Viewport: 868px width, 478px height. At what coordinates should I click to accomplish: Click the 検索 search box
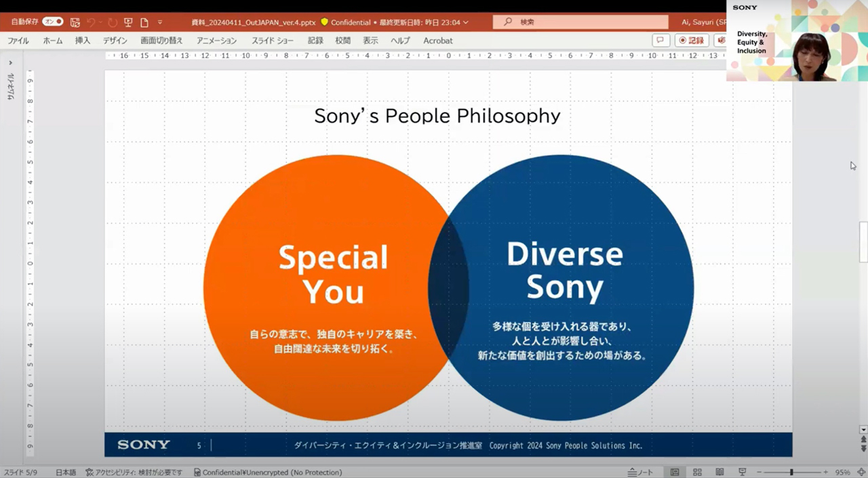pyautogui.click(x=580, y=22)
